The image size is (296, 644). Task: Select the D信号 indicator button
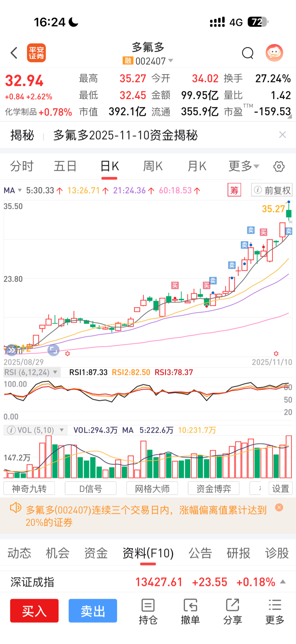click(x=91, y=488)
